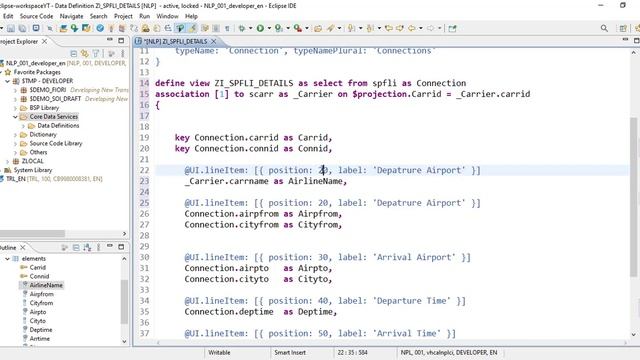
Task: Click the Save All toolbar icon
Action: pos(22,28)
